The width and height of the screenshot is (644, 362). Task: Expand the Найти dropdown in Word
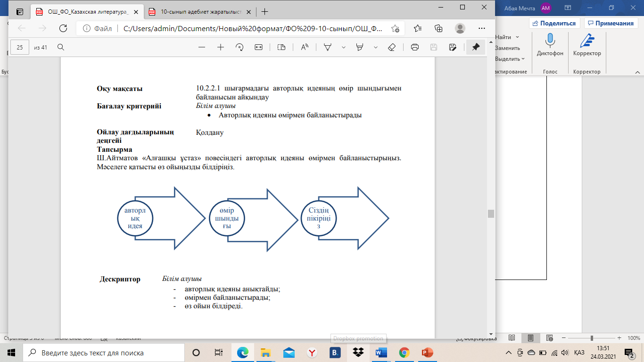(517, 37)
